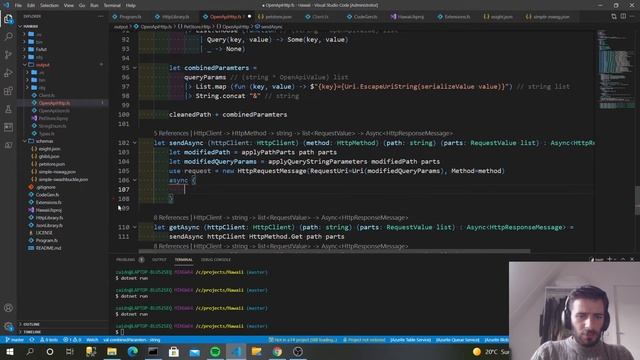Collapse code fold at line 110

click(135, 227)
